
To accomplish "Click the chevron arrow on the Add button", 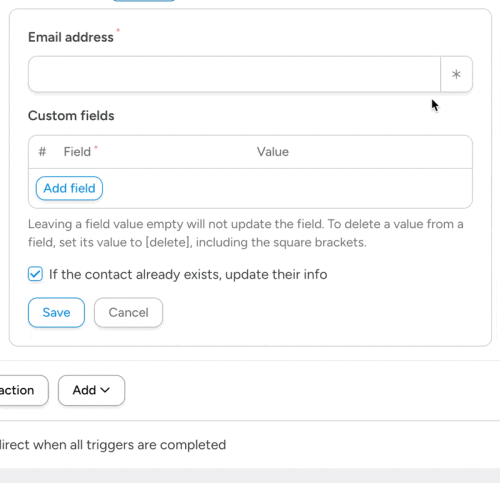I will pos(105,390).
